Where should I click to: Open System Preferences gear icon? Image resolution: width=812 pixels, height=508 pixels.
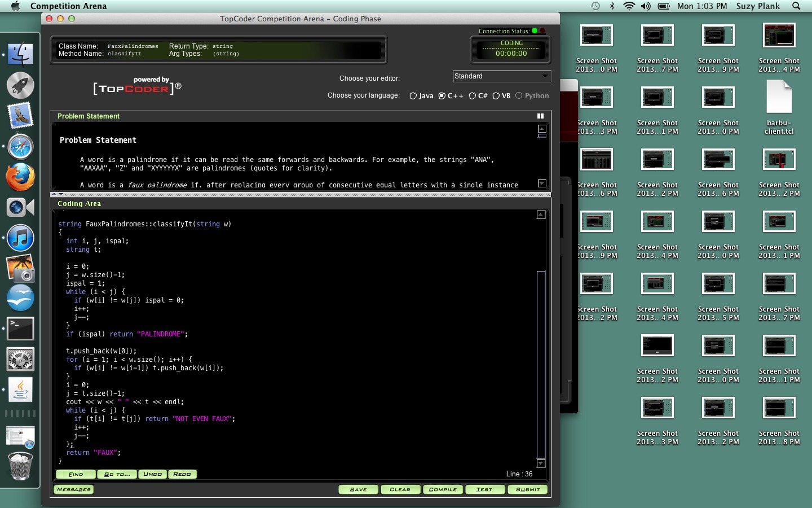[x=20, y=359]
